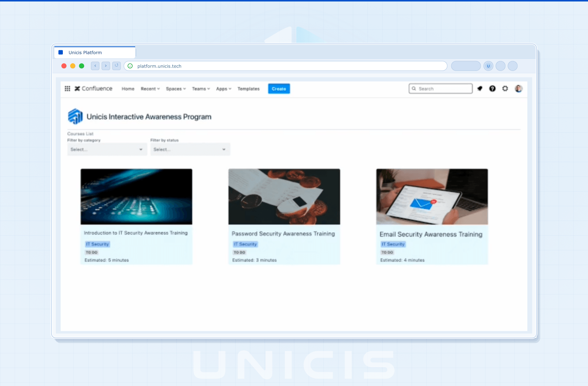Open the settings gear icon
The height and width of the screenshot is (386, 588).
pos(505,89)
